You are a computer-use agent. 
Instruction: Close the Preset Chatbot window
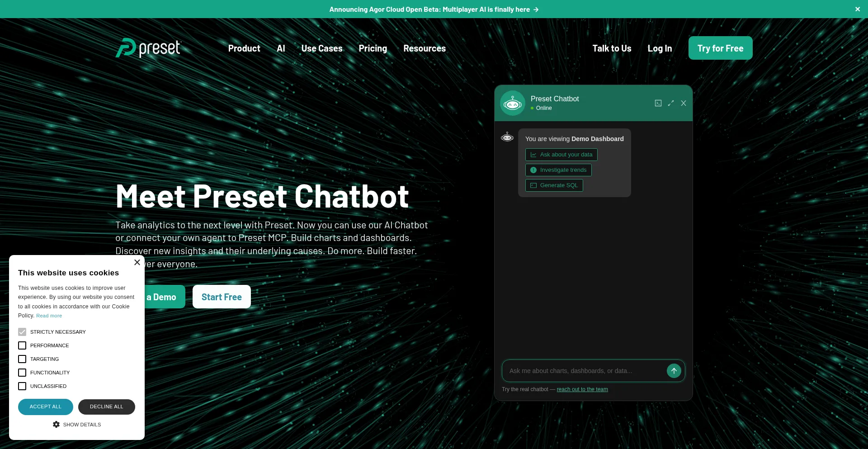(684, 103)
